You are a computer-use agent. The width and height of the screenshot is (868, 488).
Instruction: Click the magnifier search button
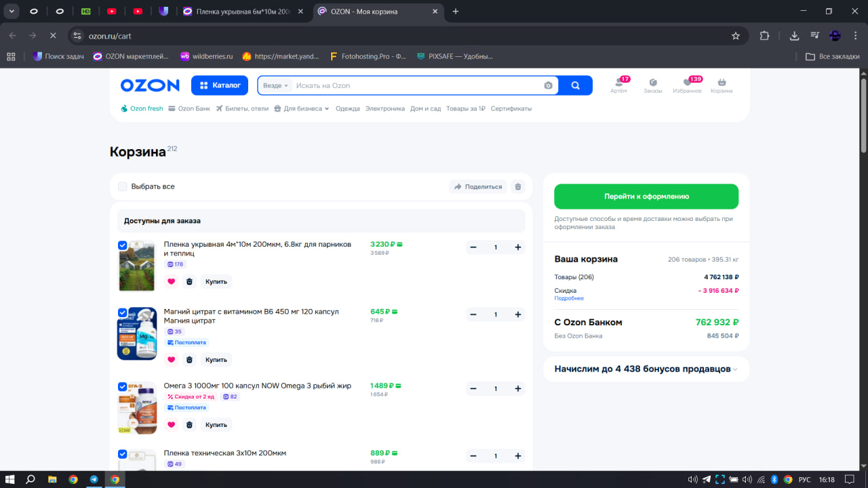[x=576, y=85]
